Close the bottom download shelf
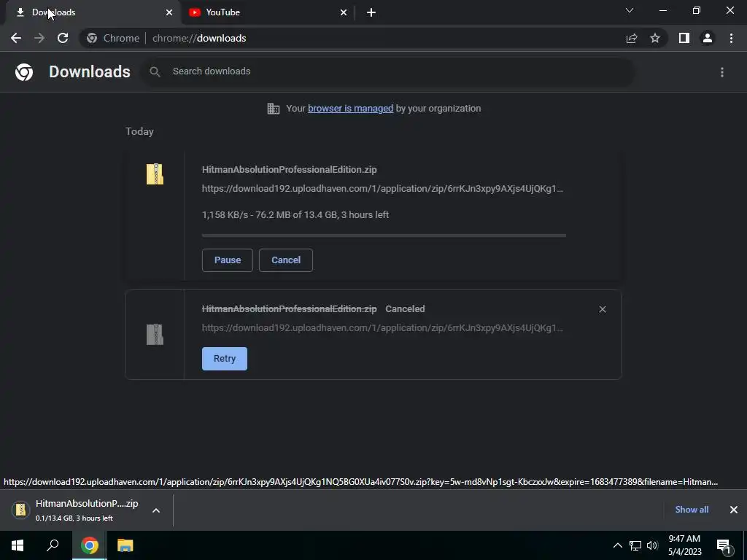 click(x=734, y=510)
